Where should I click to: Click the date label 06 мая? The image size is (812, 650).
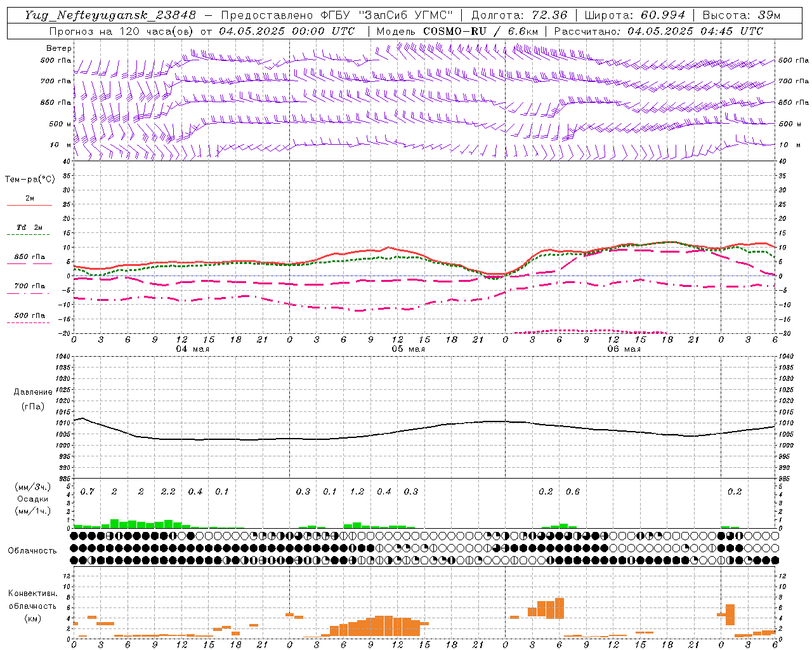tap(624, 349)
